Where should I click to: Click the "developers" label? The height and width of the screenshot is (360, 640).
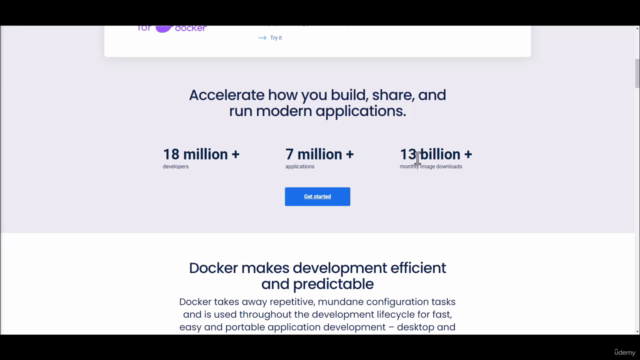tap(176, 167)
